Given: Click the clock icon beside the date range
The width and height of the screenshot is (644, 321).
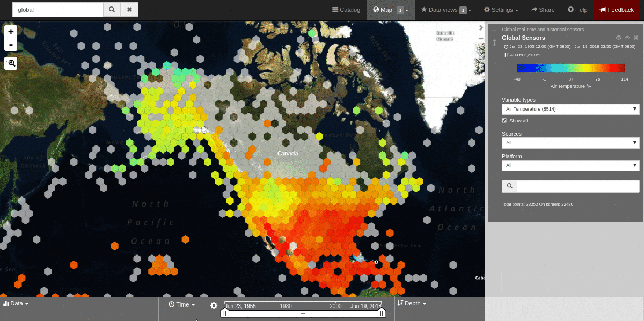Looking at the screenshot, I should pyautogui.click(x=506, y=47).
